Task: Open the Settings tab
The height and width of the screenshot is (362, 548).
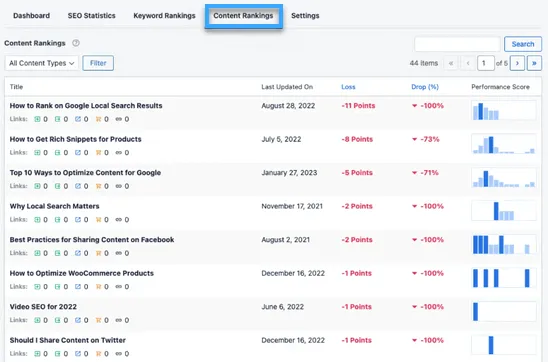Action: coord(305,16)
